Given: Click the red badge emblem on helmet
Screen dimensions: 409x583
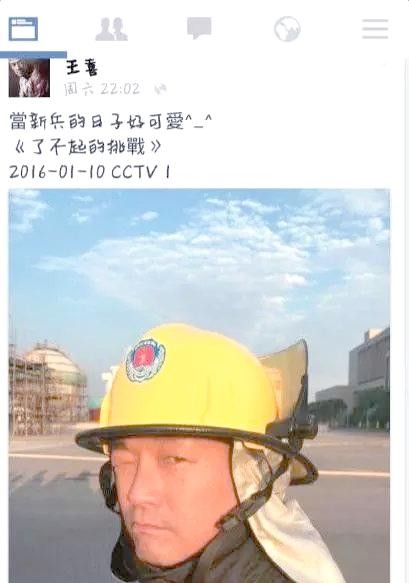Looking at the screenshot, I should point(145,360).
